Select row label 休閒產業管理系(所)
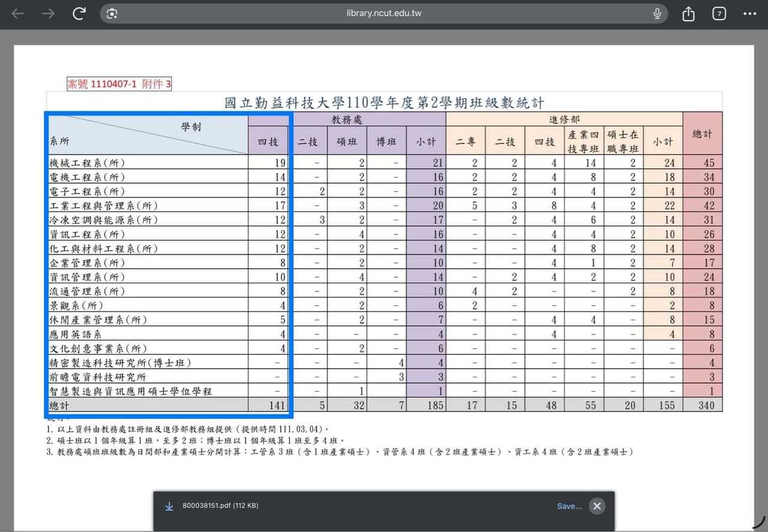Screen dimensions: 768x532 coord(98,320)
